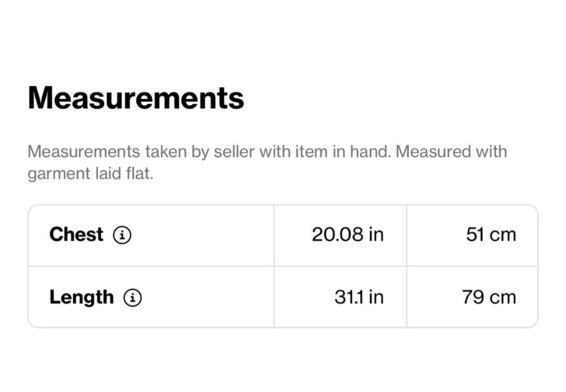Click the 20.08 in chest value

click(x=348, y=235)
